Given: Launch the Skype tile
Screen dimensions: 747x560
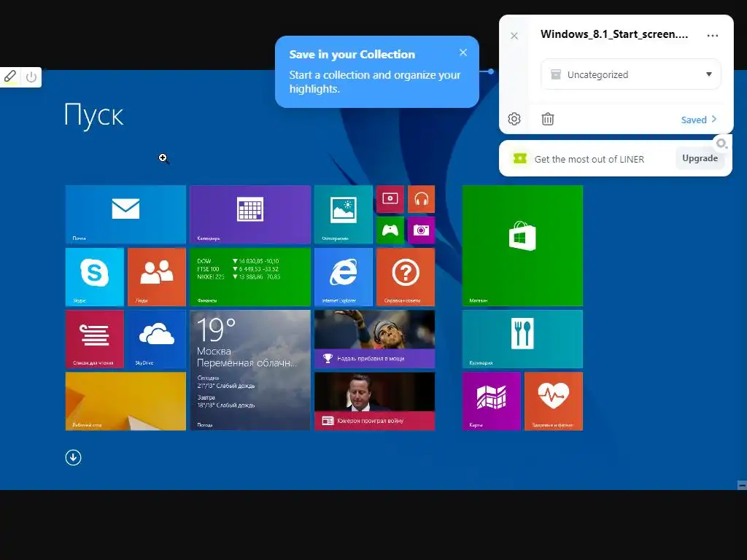Looking at the screenshot, I should click(x=94, y=276).
